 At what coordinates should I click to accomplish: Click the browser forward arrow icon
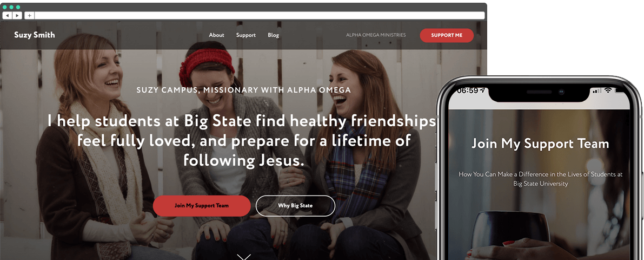coord(17,16)
